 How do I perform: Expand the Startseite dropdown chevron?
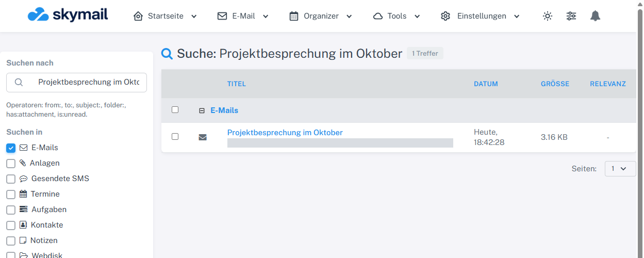click(194, 17)
